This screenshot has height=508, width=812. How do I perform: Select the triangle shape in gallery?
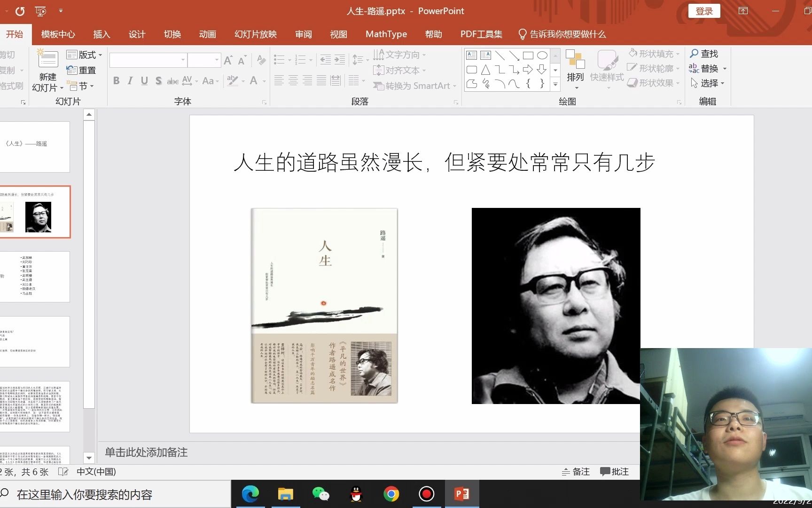coord(486,70)
